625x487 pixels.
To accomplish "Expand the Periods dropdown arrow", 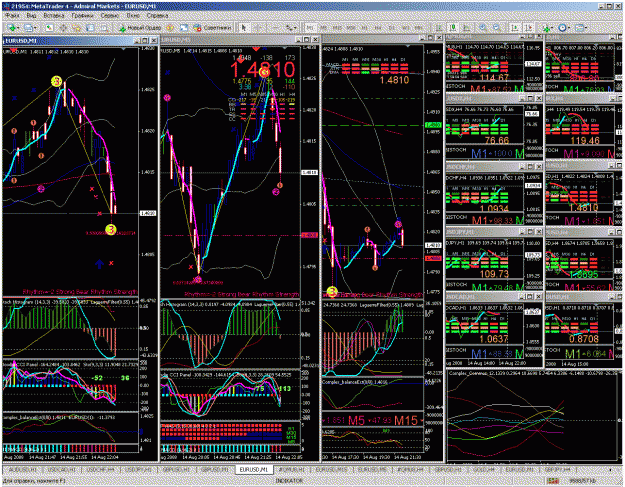I will point(569,28).
